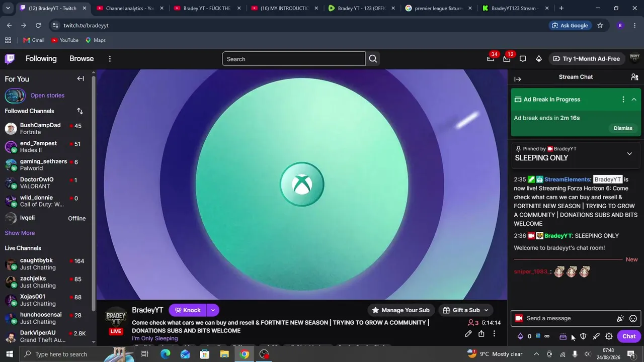The width and height of the screenshot is (644, 362).
Task: Open the Knock dropdown arrow
Action: click(213, 310)
